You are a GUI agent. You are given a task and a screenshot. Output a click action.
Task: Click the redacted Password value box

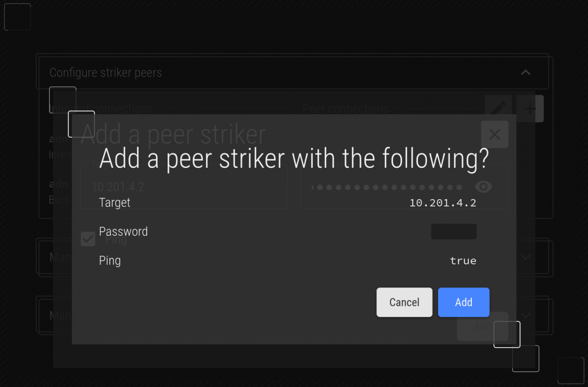click(454, 232)
